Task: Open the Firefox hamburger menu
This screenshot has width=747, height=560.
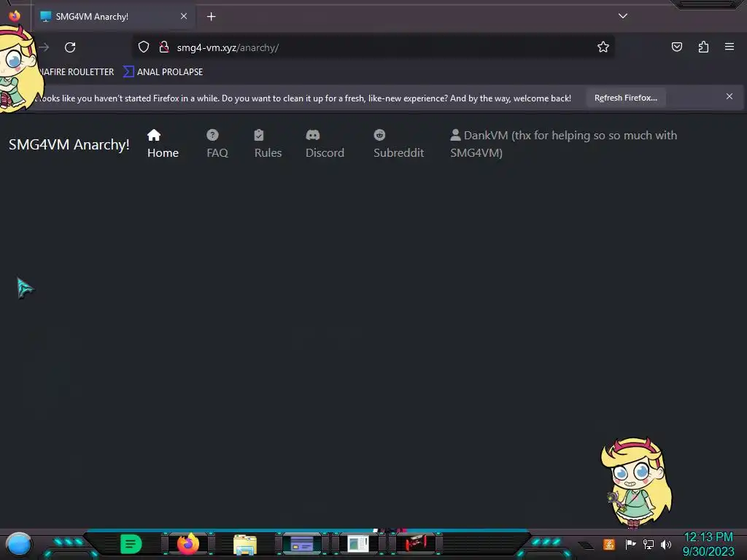Action: [729, 47]
